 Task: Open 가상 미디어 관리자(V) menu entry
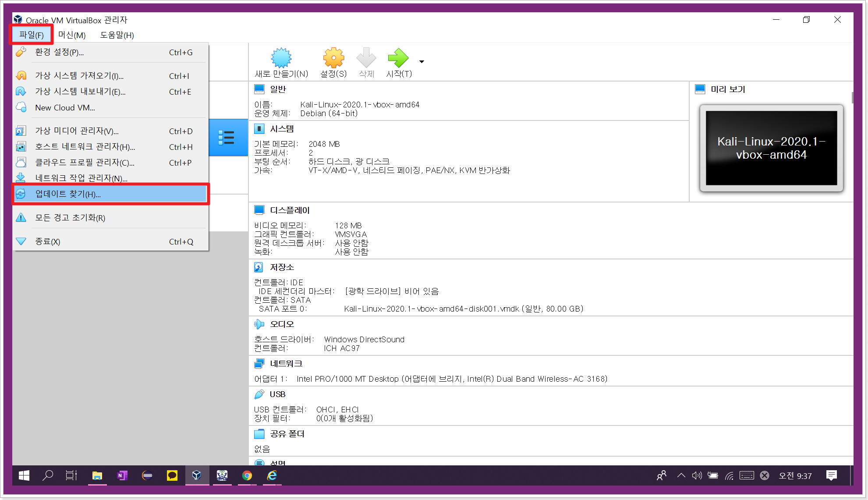(110, 131)
